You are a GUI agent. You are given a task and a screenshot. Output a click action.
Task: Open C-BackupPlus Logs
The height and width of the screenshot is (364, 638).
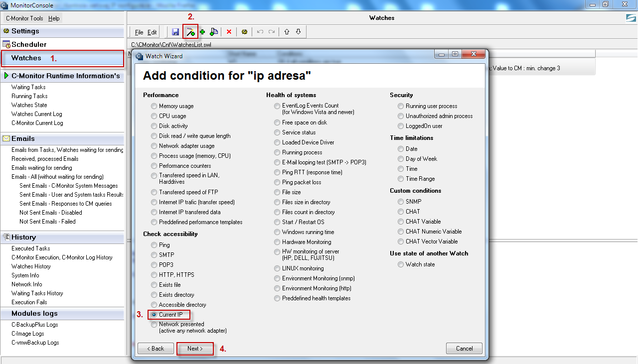tap(35, 325)
